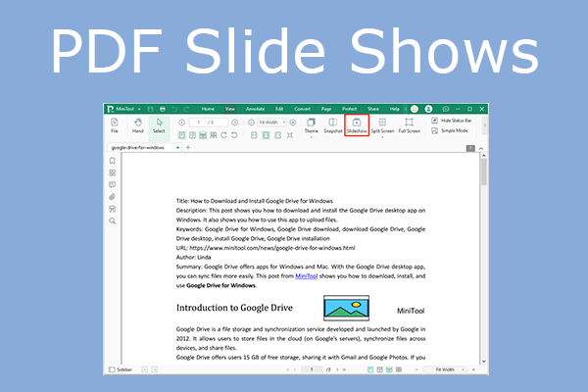Screen dimensions: 588x392
Task: Switch to Simple Mode
Action: 450,130
